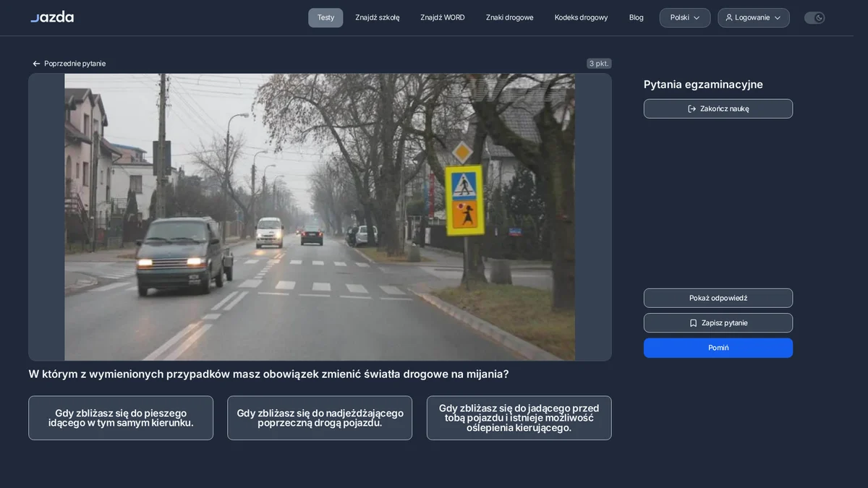Save question with Zapisz pytanie
The height and width of the screenshot is (488, 868).
point(718,323)
